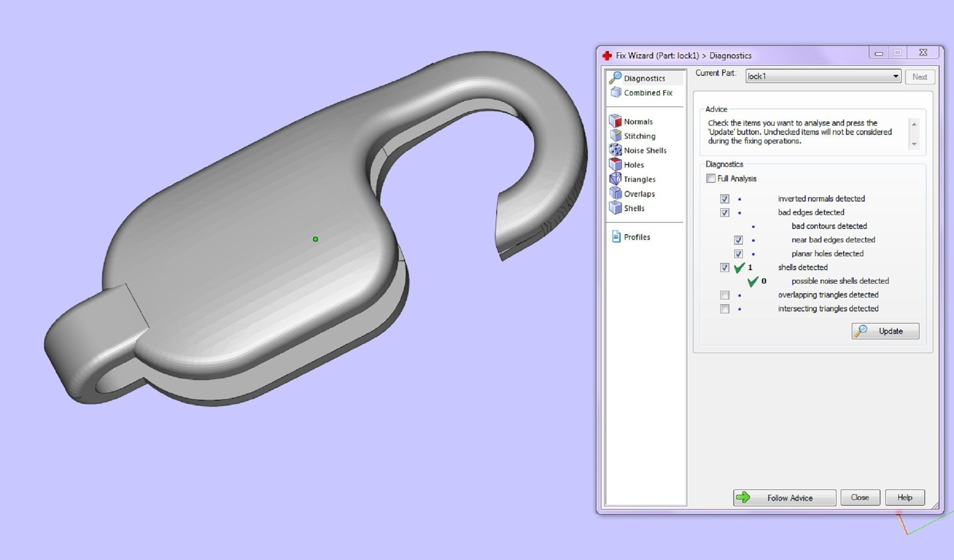Image resolution: width=954 pixels, height=560 pixels.
Task: Open the Current Part dropdown
Action: click(895, 76)
